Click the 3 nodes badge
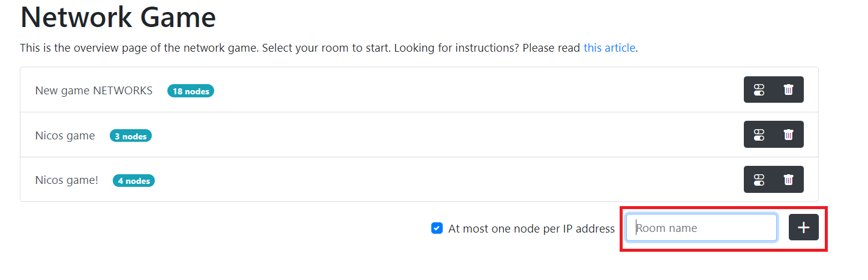 pos(130,136)
